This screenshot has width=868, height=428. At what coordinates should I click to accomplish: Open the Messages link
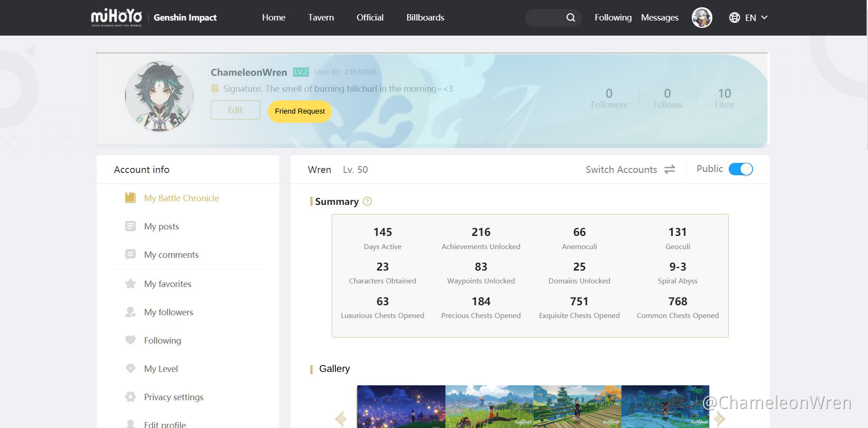pyautogui.click(x=659, y=18)
